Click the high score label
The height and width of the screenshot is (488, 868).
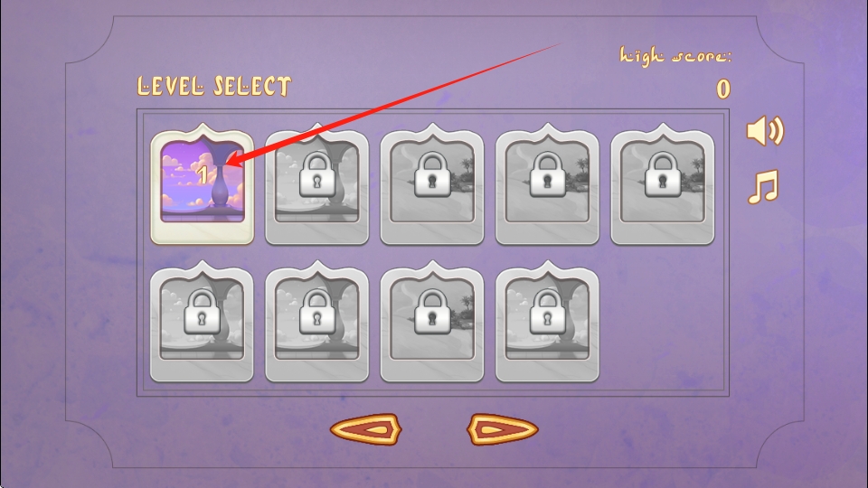(675, 56)
